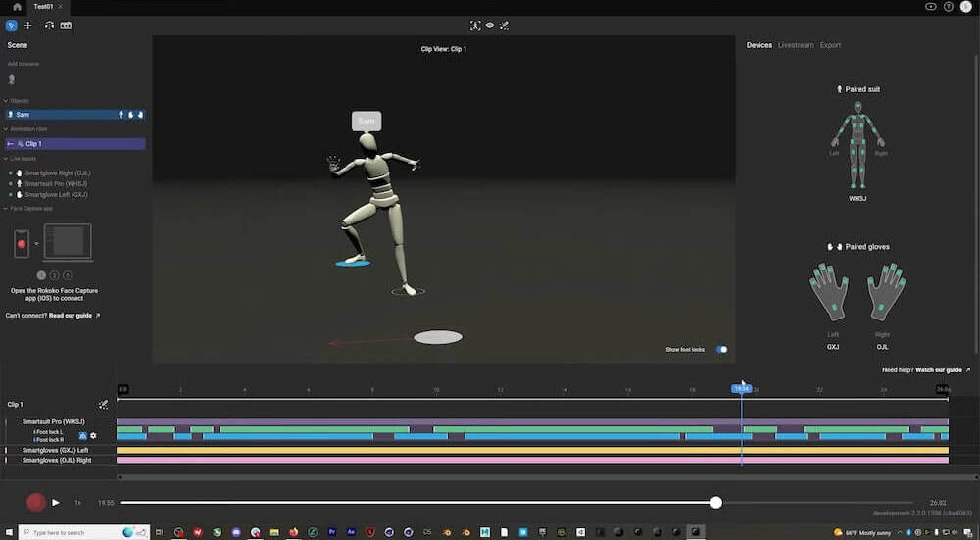This screenshot has width=980, height=540.
Task: Click the eye visibility icon above the viewport
Action: coord(489,25)
